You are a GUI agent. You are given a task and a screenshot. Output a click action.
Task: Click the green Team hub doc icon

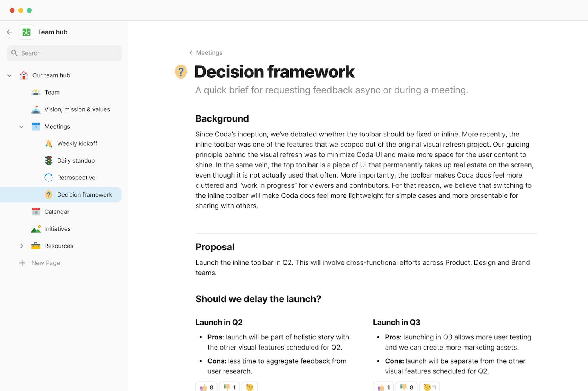pos(27,32)
